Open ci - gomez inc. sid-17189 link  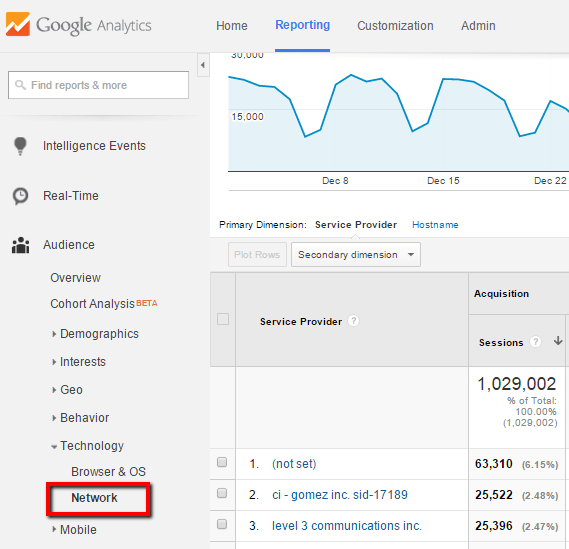point(340,495)
